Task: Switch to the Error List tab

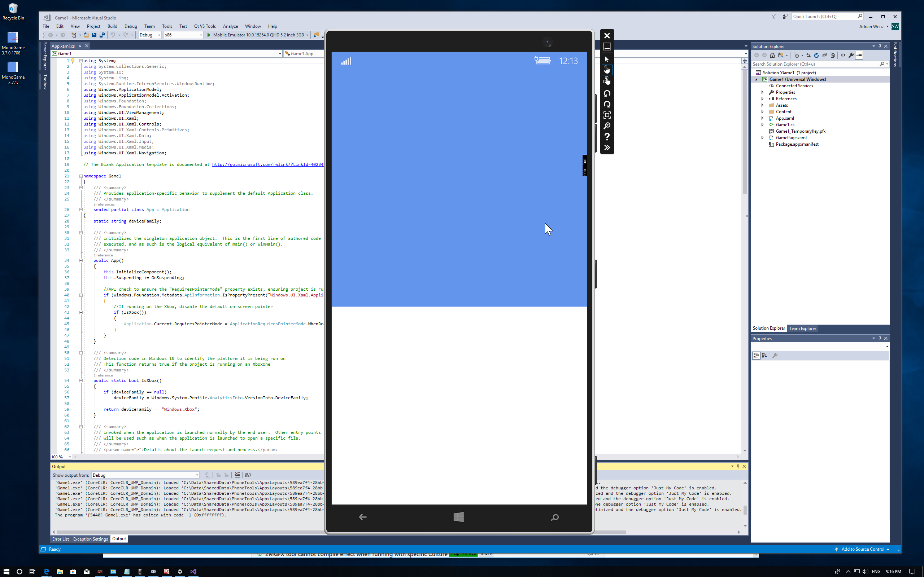Action: coord(60,539)
